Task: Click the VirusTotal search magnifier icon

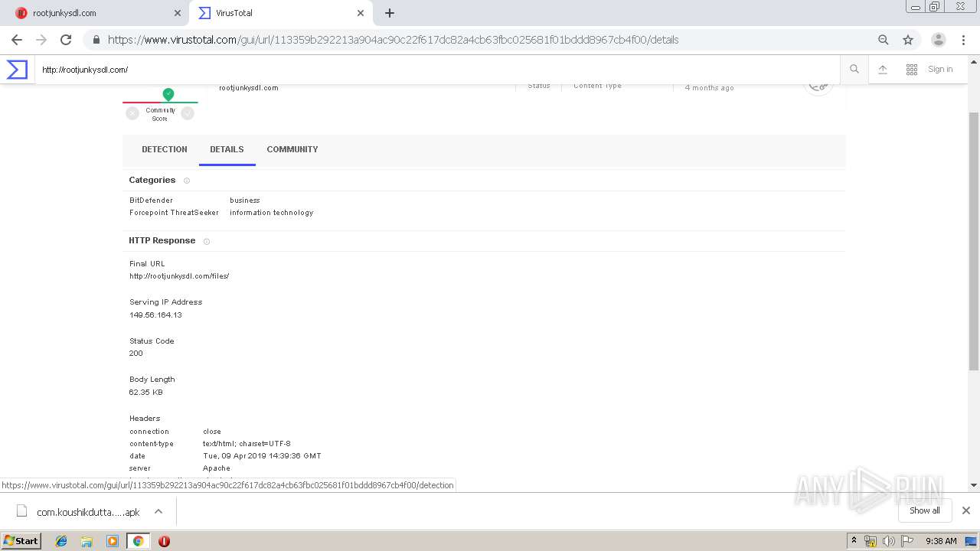Action: (x=854, y=70)
